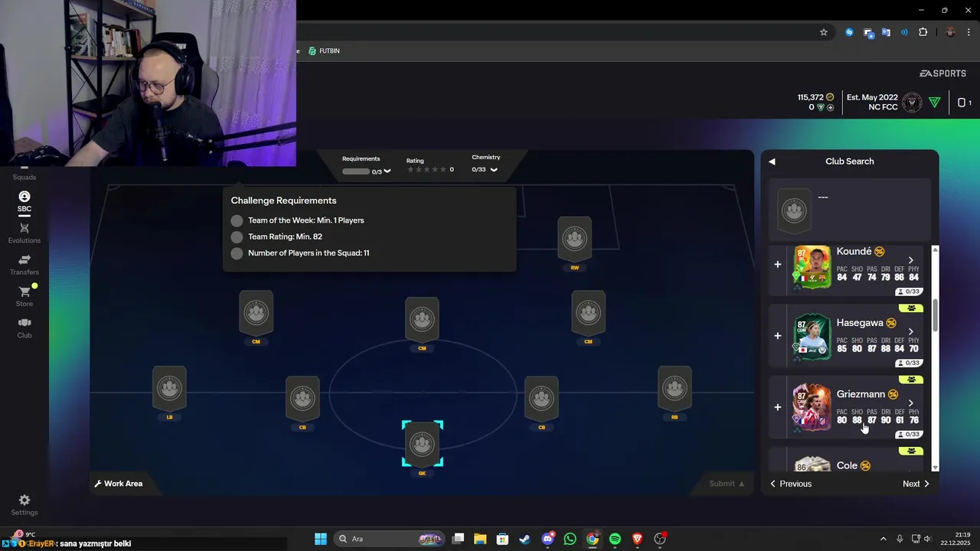This screenshot has height=551, width=980.
Task: Open Settings gear in sidebar
Action: tap(24, 505)
